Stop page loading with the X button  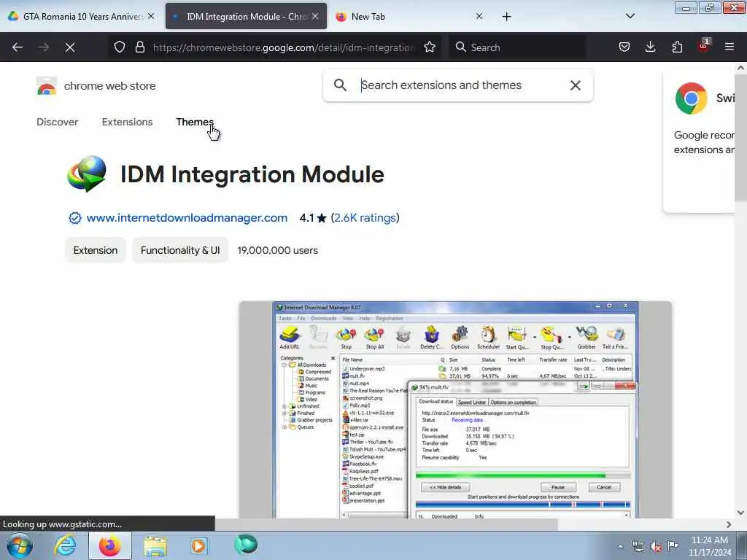pyautogui.click(x=70, y=47)
